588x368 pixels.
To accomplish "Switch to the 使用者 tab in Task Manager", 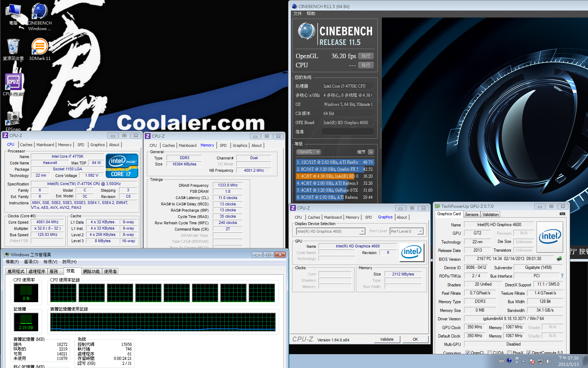I will (110, 272).
